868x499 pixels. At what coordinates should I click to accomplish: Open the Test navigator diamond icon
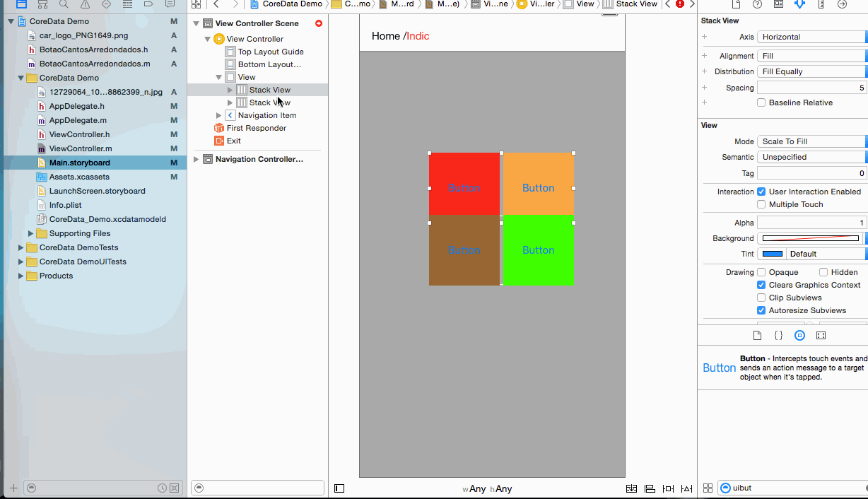tap(106, 4)
